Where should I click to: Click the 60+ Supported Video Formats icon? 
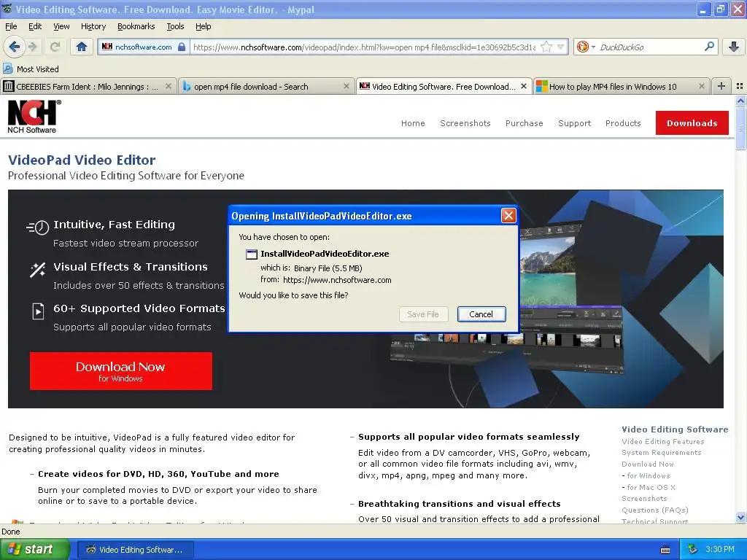38,311
